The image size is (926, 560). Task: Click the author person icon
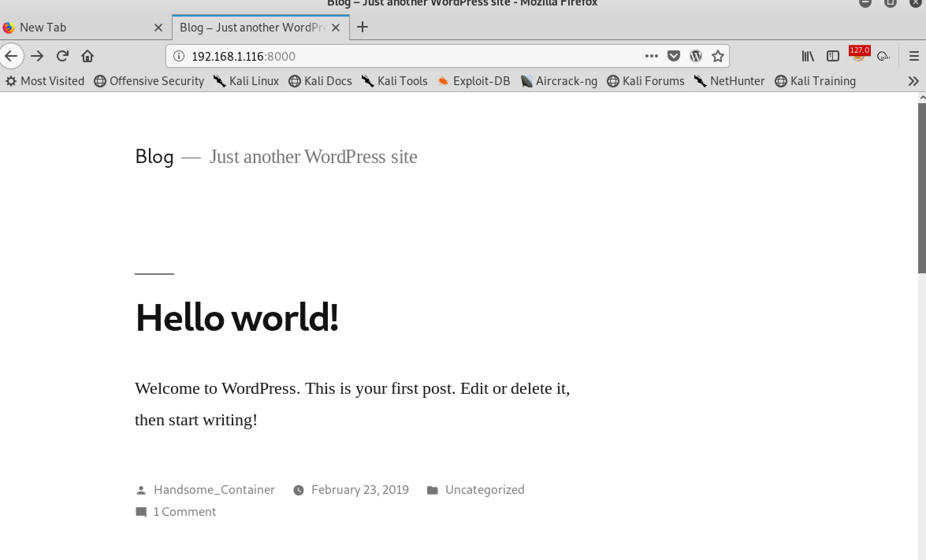click(141, 490)
